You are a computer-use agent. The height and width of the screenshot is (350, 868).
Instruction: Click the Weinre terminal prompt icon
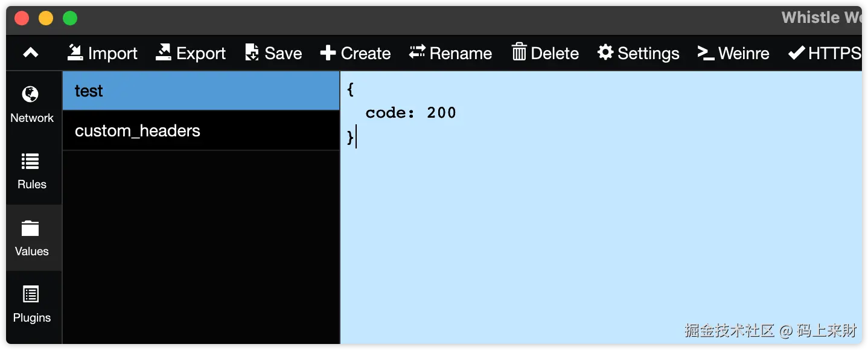click(706, 53)
